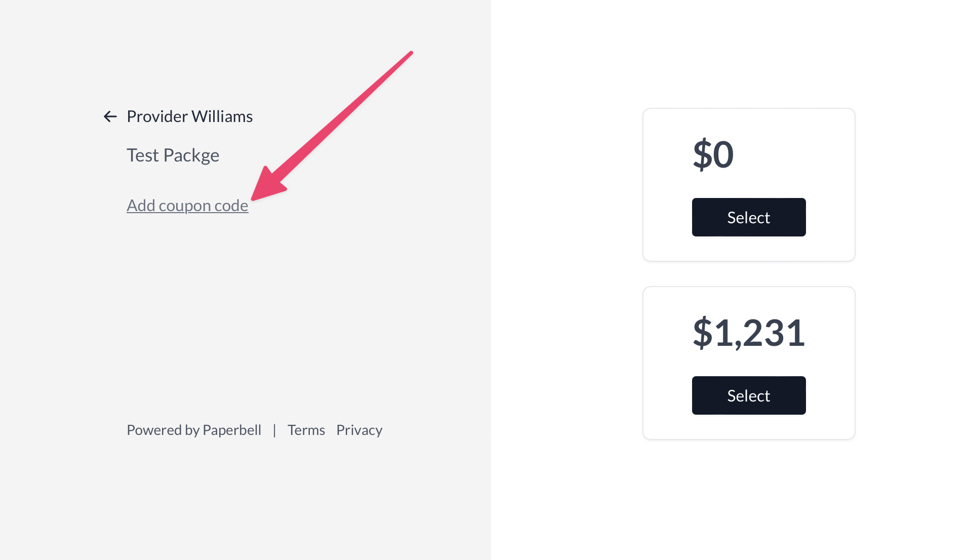Open the Terms page

[x=306, y=430]
